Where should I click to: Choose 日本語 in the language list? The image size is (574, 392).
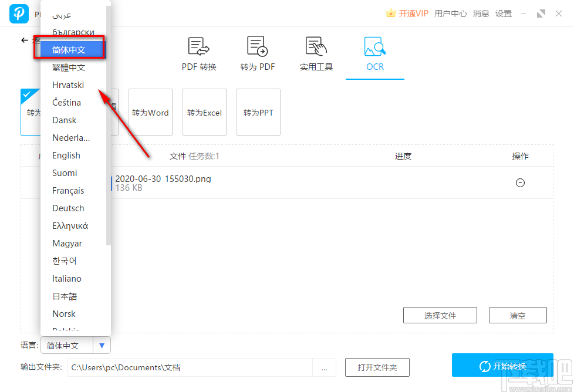[x=64, y=296]
